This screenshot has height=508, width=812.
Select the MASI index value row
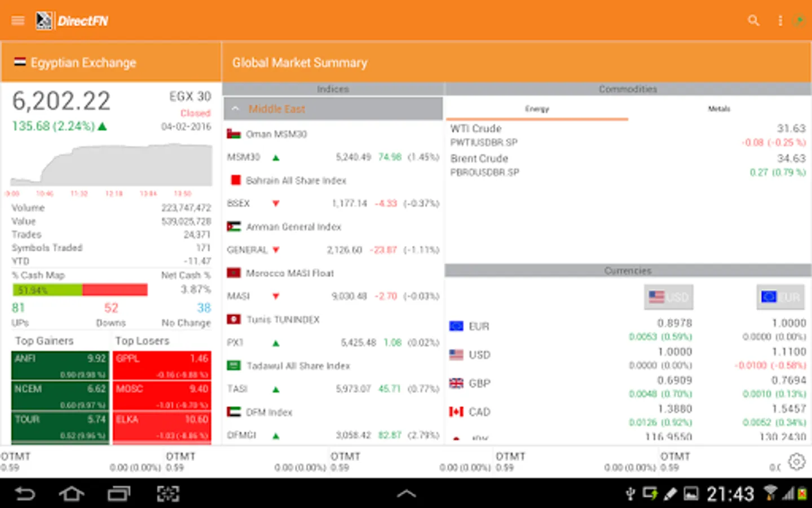point(333,296)
